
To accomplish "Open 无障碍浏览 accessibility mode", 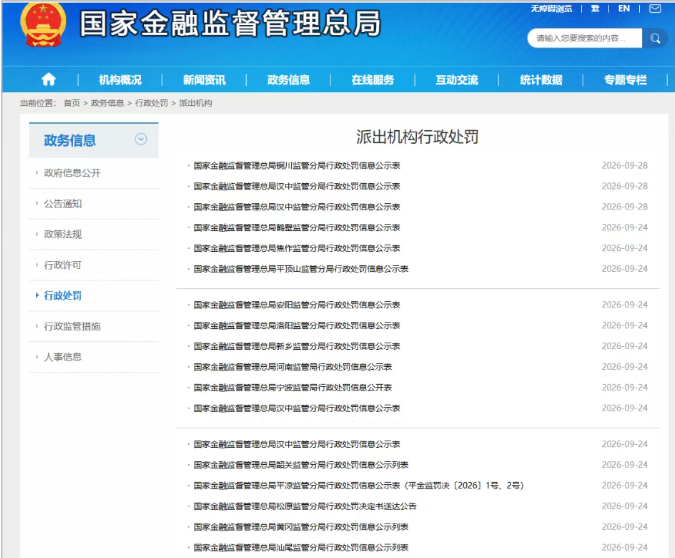I will pos(551,8).
